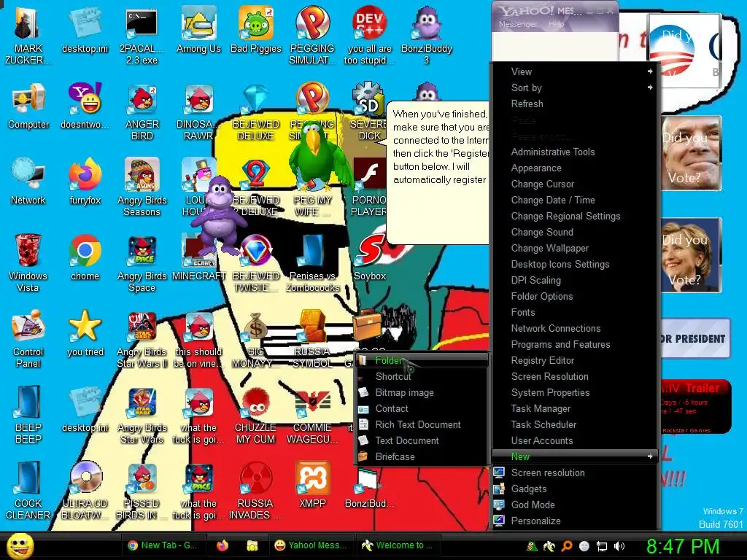Open Administrative Tools from context menu
This screenshot has width=747, height=560.
575,152
